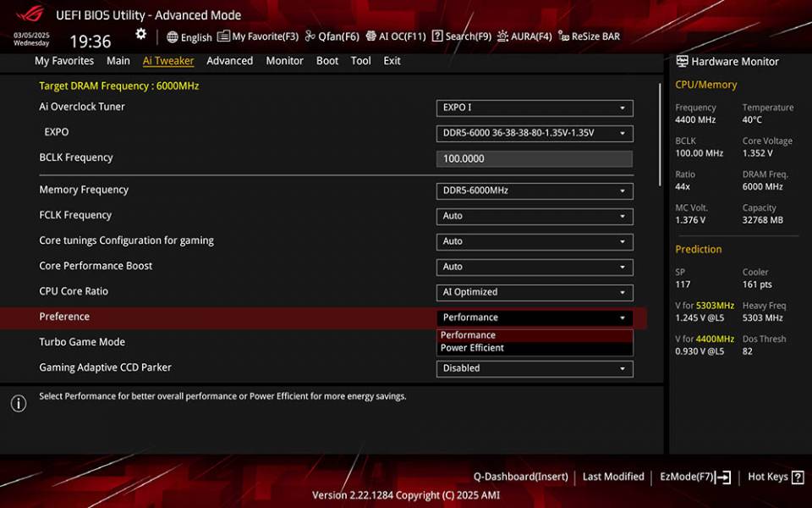Click the Prediction section heading
The height and width of the screenshot is (508, 812).
pos(699,249)
